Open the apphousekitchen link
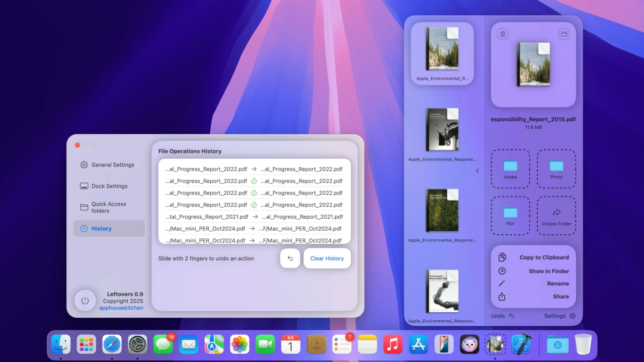 click(121, 308)
